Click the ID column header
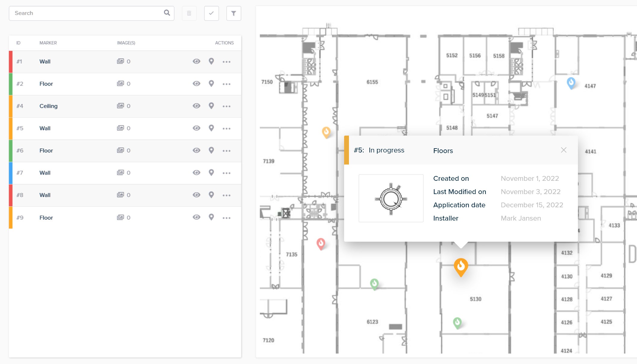The width and height of the screenshot is (637, 364). (18, 43)
